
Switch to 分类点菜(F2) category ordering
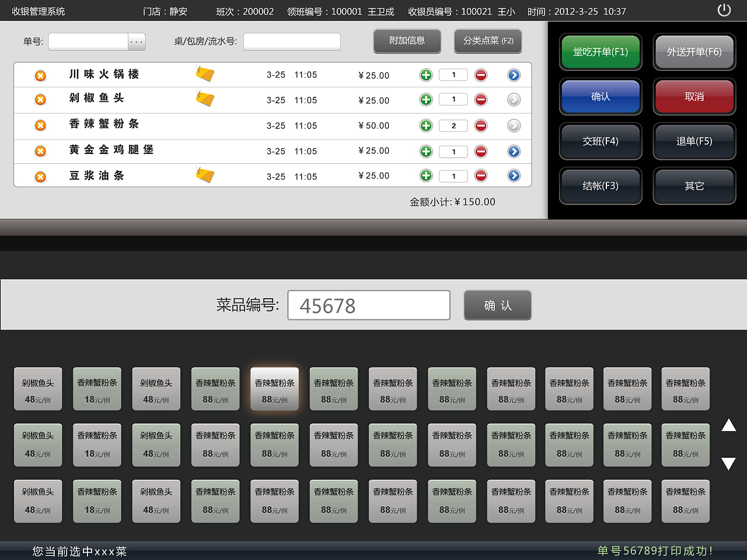point(487,41)
